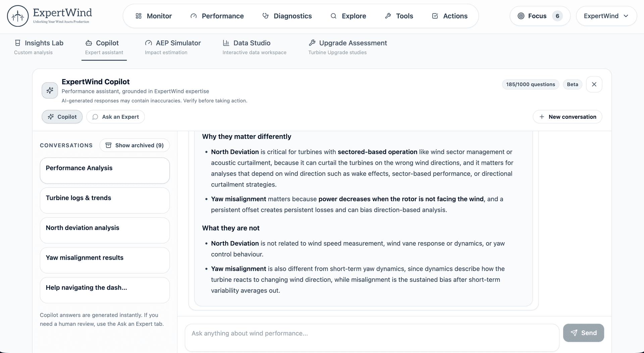
Task: Expand the ExpertWind account dropdown
Action: pos(606,16)
